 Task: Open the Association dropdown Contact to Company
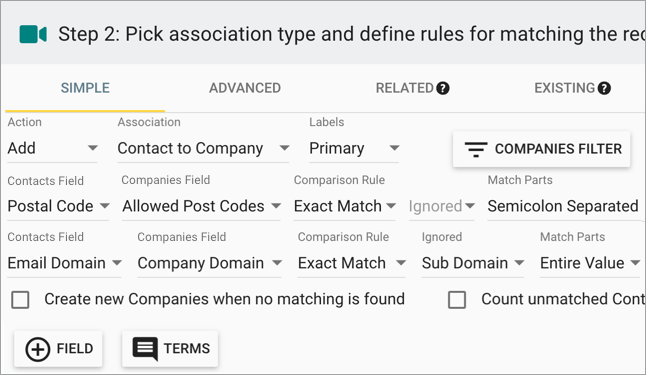203,148
